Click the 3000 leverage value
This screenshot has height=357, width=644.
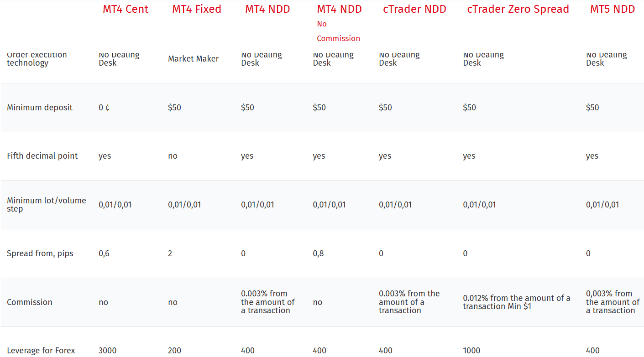[107, 351]
